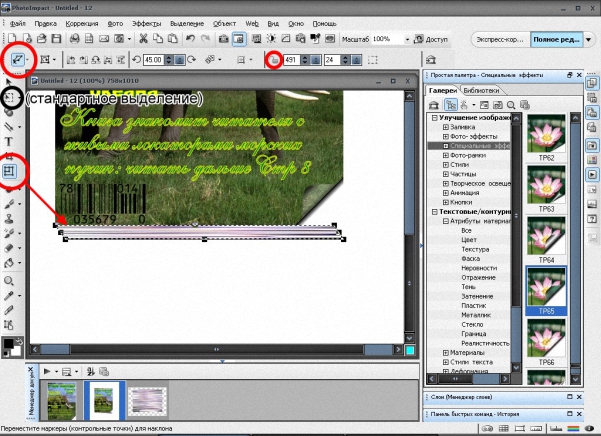Open the mode switch dropdown arrow at top right

tap(588, 39)
